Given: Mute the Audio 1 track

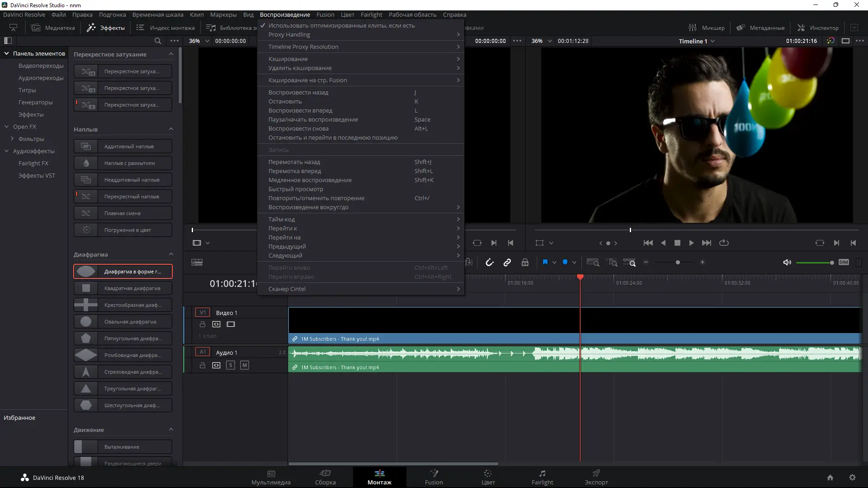Looking at the screenshot, I should click(245, 365).
